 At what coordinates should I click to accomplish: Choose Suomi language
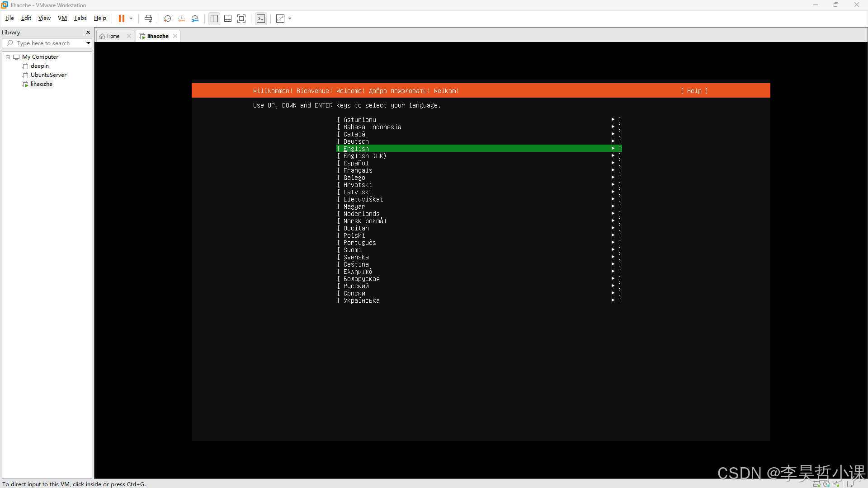tap(479, 250)
